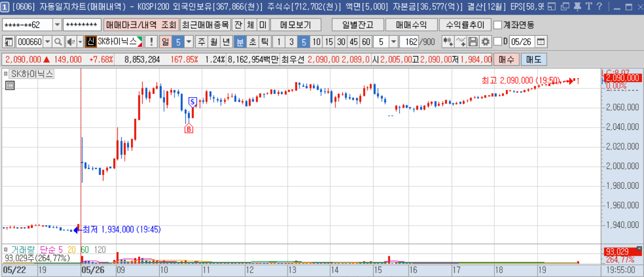Click the speaker sound icon
The height and width of the screenshot is (277, 644).
(71, 42)
